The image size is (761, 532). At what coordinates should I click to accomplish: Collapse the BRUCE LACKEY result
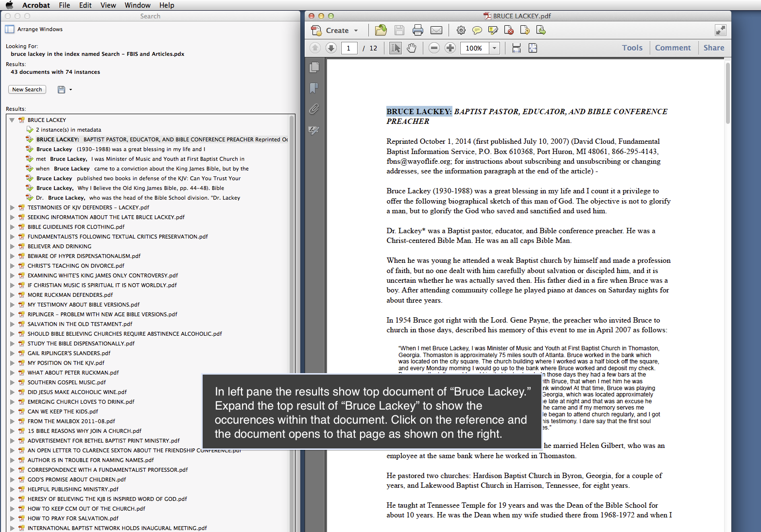12,120
